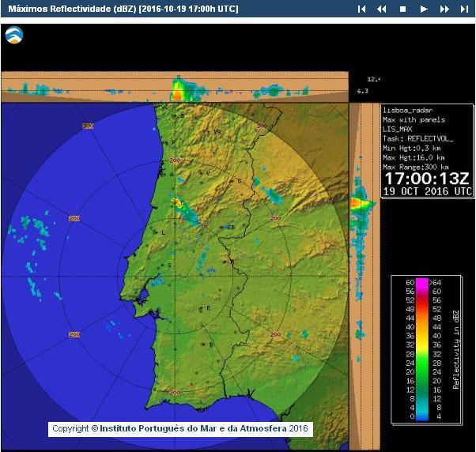Click the Max Hgt:16.0 km text
This screenshot has height=452, width=476.
pos(414,157)
